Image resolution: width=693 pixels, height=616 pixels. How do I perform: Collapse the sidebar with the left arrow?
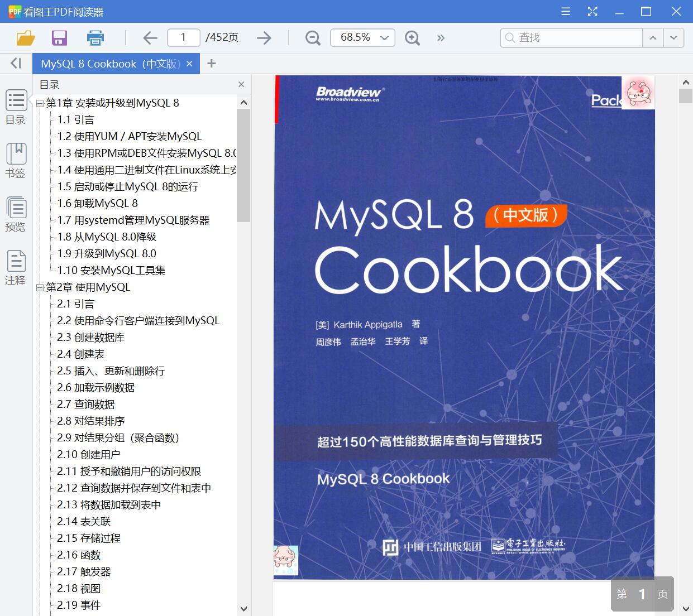coord(15,63)
